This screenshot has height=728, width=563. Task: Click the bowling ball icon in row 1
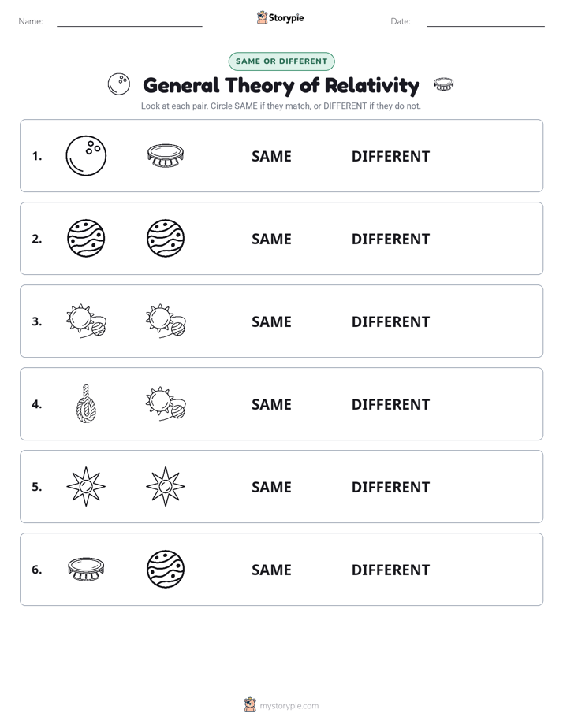tap(86, 156)
